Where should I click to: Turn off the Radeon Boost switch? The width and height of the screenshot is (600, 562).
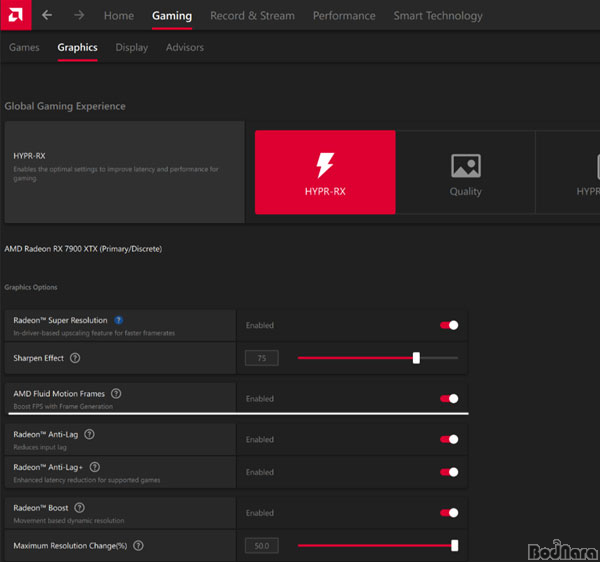[449, 513]
